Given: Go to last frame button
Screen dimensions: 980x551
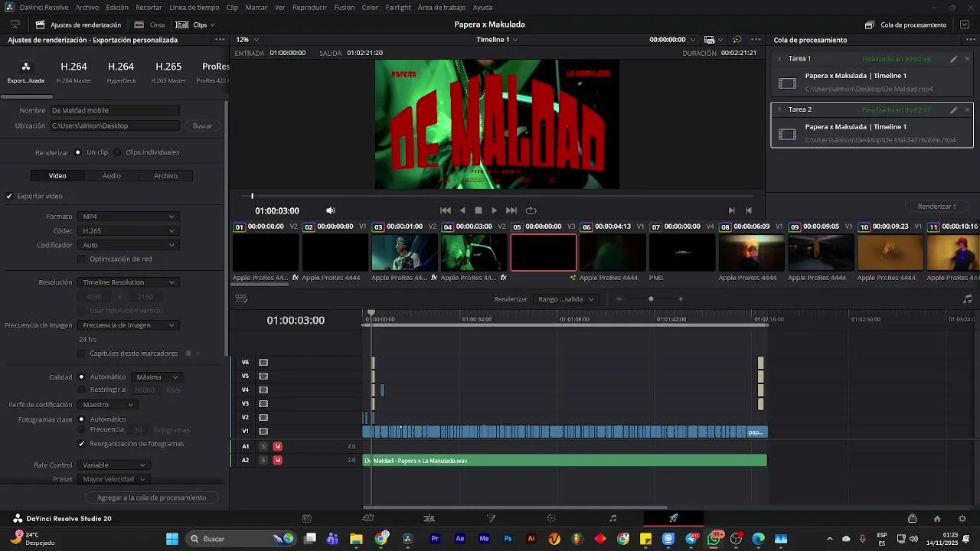Looking at the screenshot, I should [x=511, y=210].
